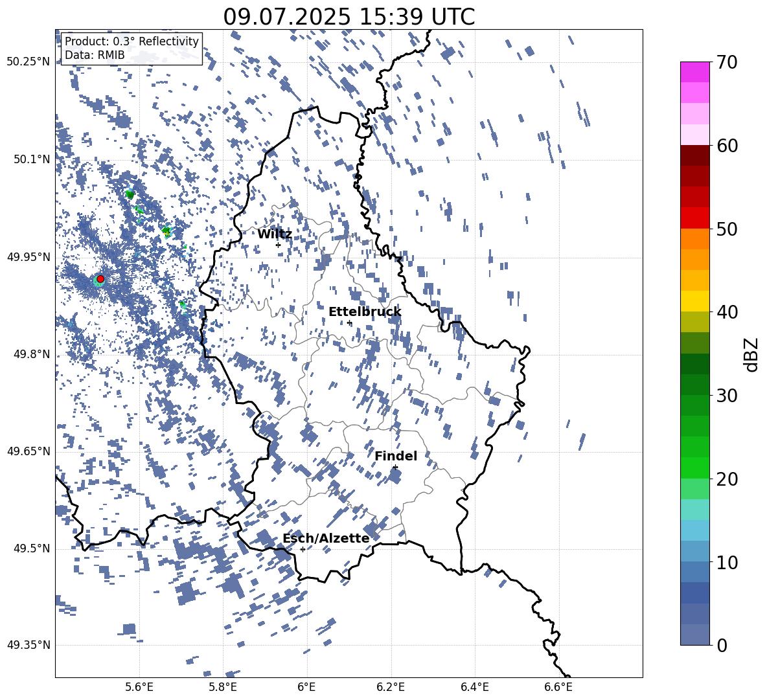Click the dark maroon colorbar segment below 60
Screen dimensions: 767x700
[x=695, y=155]
